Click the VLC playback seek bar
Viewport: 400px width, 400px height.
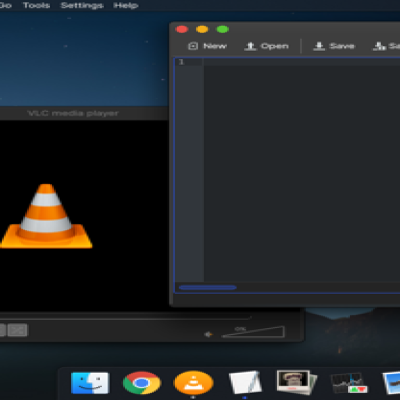(125, 318)
